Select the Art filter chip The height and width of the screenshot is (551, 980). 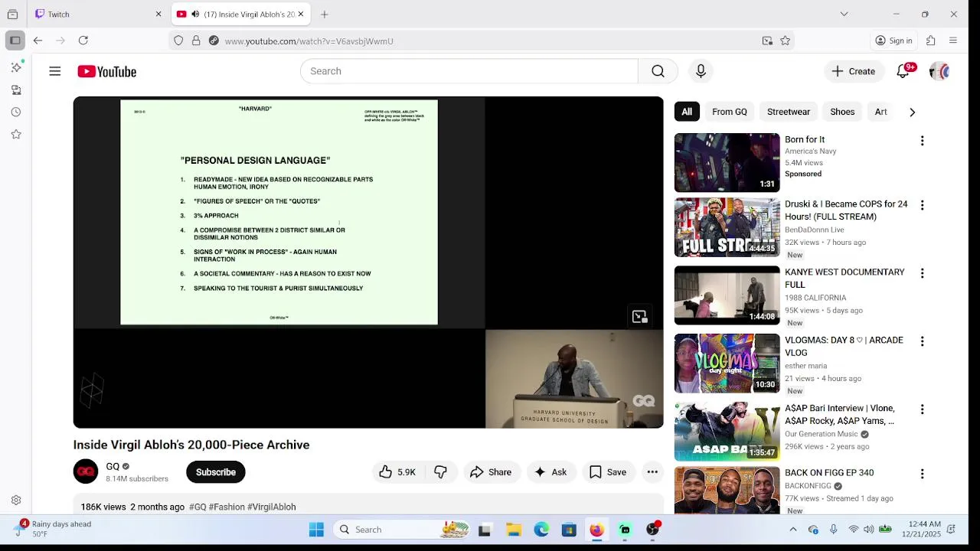[x=881, y=112]
